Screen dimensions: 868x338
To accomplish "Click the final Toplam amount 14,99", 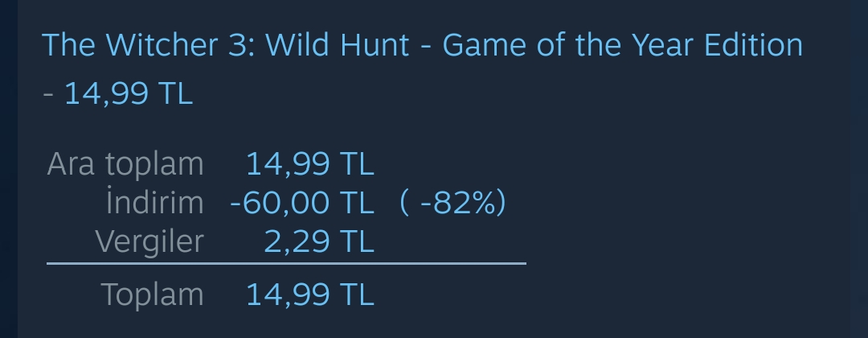I will tap(288, 295).
